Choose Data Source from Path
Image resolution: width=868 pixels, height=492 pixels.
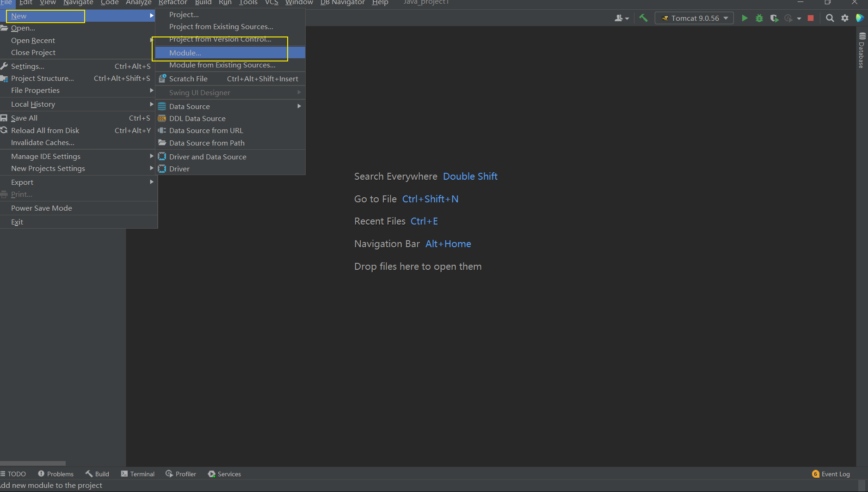[230, 143]
